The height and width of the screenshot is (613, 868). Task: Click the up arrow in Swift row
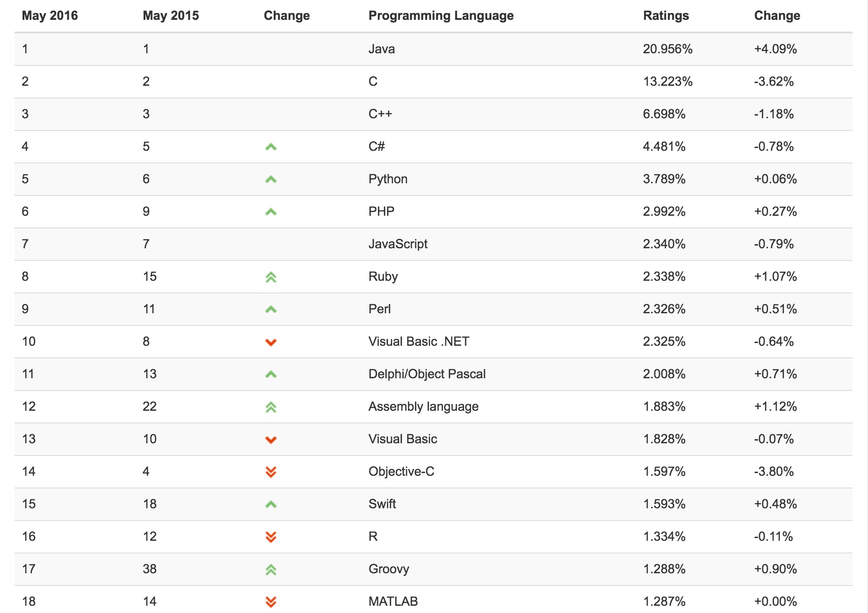[271, 505]
